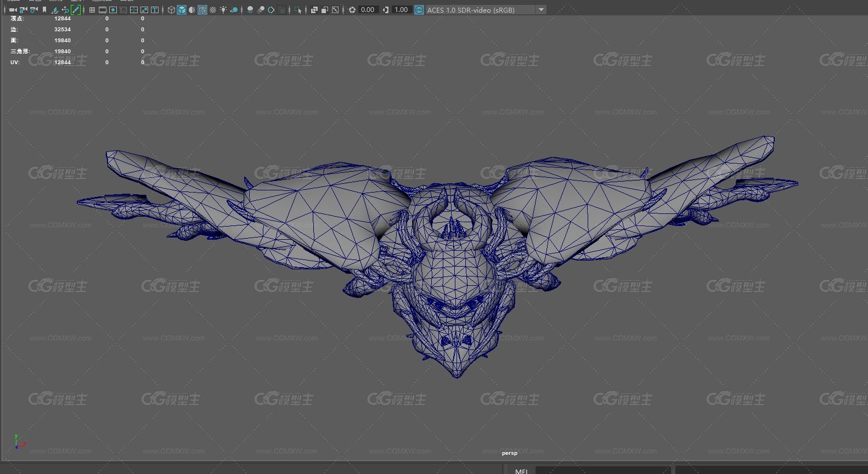Open the ACES 1.0 SDR-video view transform dropdown
This screenshot has height=474, width=868.
tap(486, 10)
